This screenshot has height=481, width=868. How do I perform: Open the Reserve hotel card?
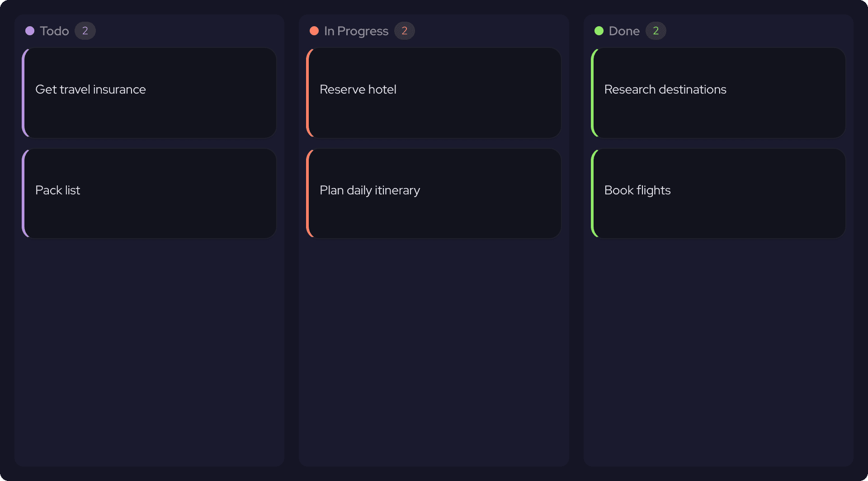433,93
